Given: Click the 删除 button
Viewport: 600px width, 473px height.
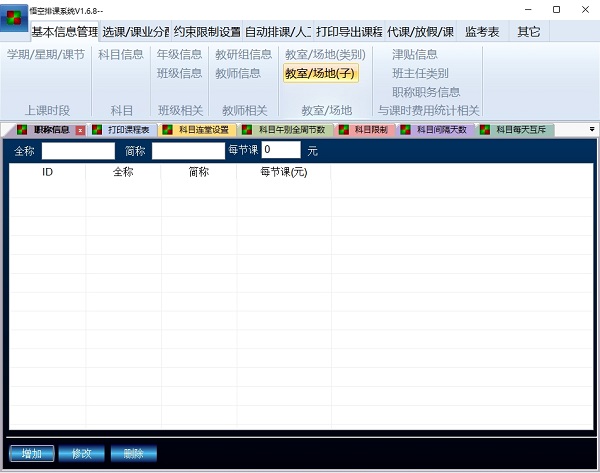Looking at the screenshot, I should [x=134, y=454].
